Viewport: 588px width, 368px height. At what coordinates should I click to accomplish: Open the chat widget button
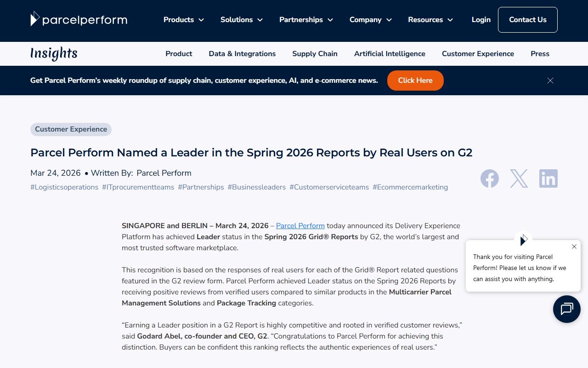pyautogui.click(x=567, y=309)
